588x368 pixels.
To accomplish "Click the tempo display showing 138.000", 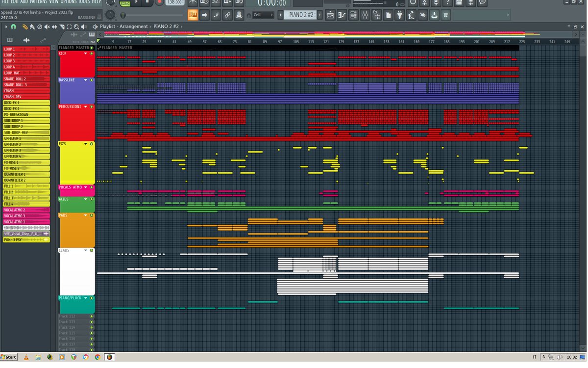I will 174,3.
